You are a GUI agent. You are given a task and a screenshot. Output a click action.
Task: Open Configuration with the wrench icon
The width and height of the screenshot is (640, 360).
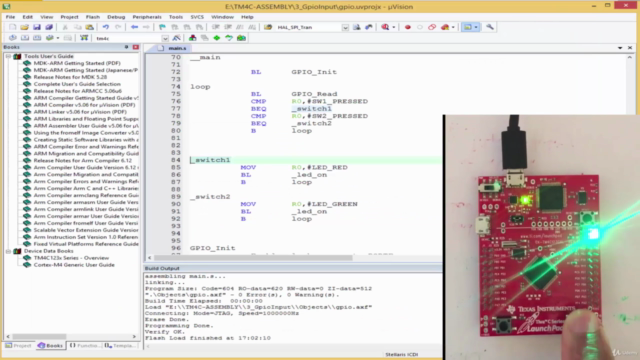coord(490,27)
